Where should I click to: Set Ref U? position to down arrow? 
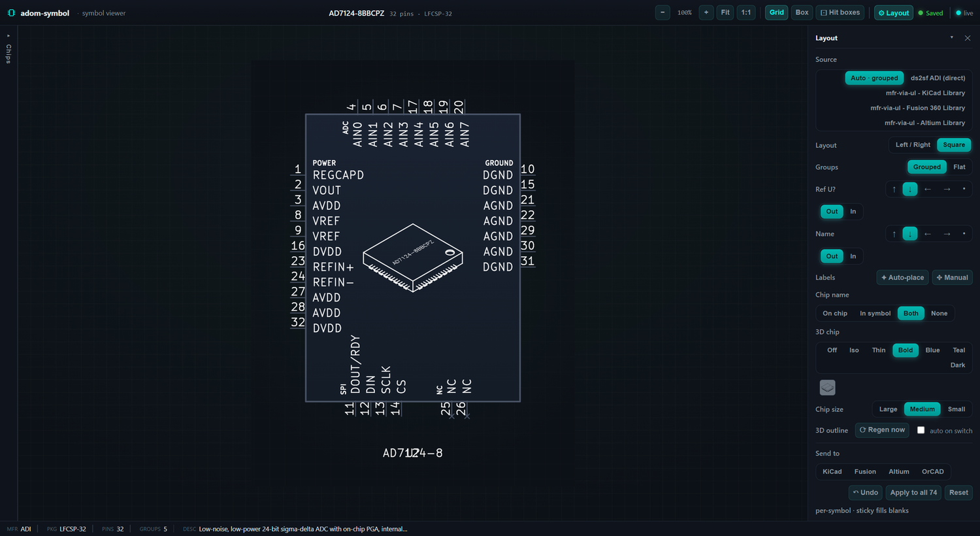tap(909, 189)
